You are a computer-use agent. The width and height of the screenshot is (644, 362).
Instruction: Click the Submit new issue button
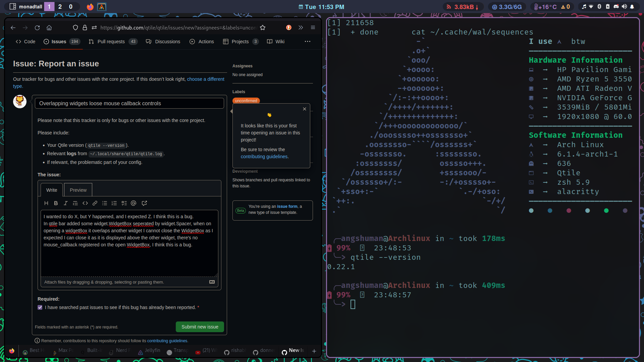click(x=200, y=326)
